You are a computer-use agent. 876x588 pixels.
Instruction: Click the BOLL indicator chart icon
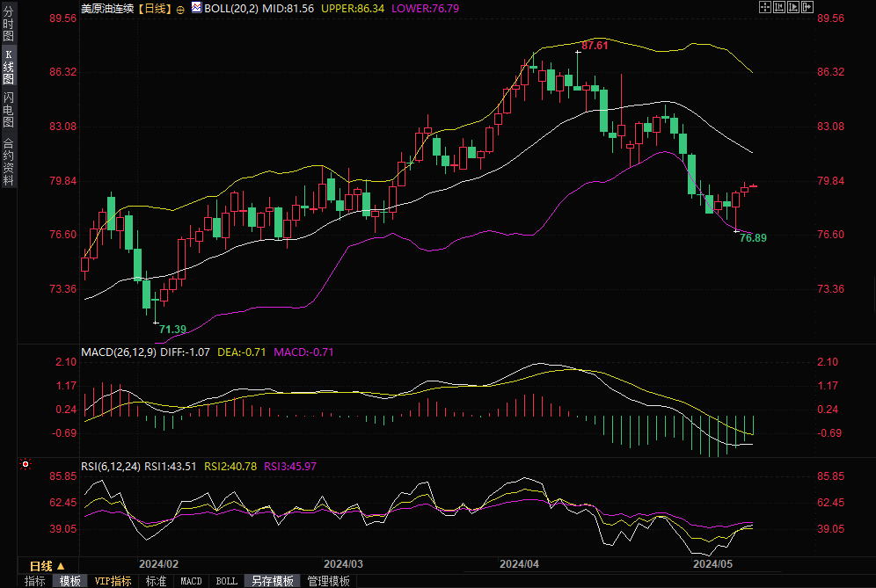(x=196, y=8)
